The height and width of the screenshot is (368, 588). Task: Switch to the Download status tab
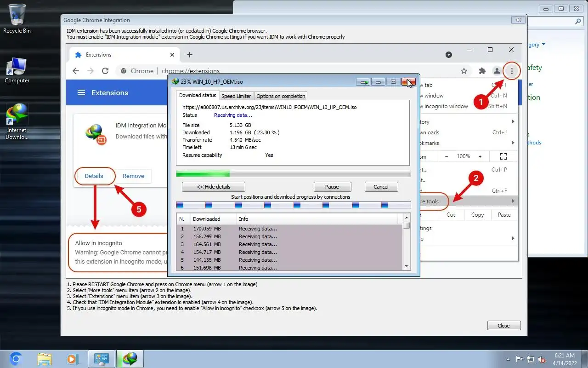(x=198, y=95)
